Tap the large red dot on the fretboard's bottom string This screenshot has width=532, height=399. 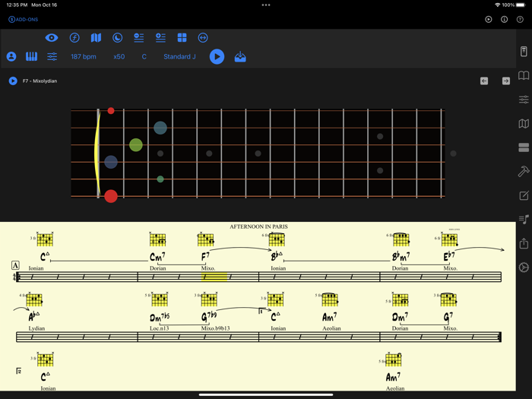(x=111, y=196)
